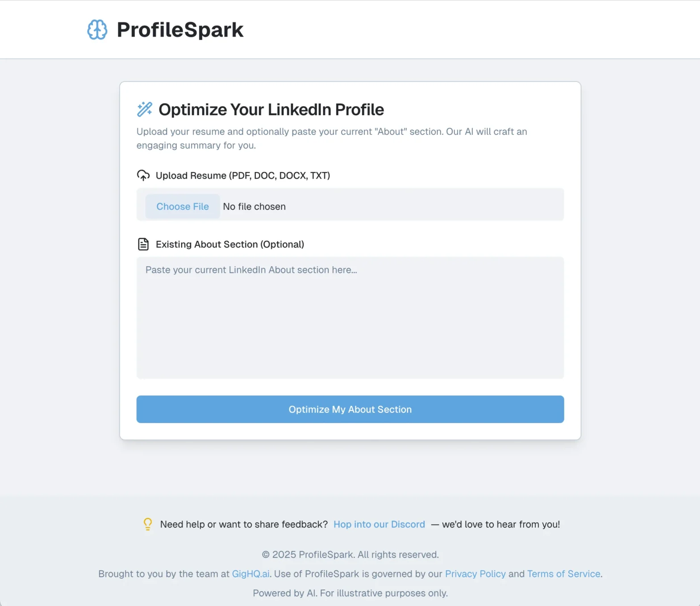Click the Upload Resume label

tap(243, 176)
